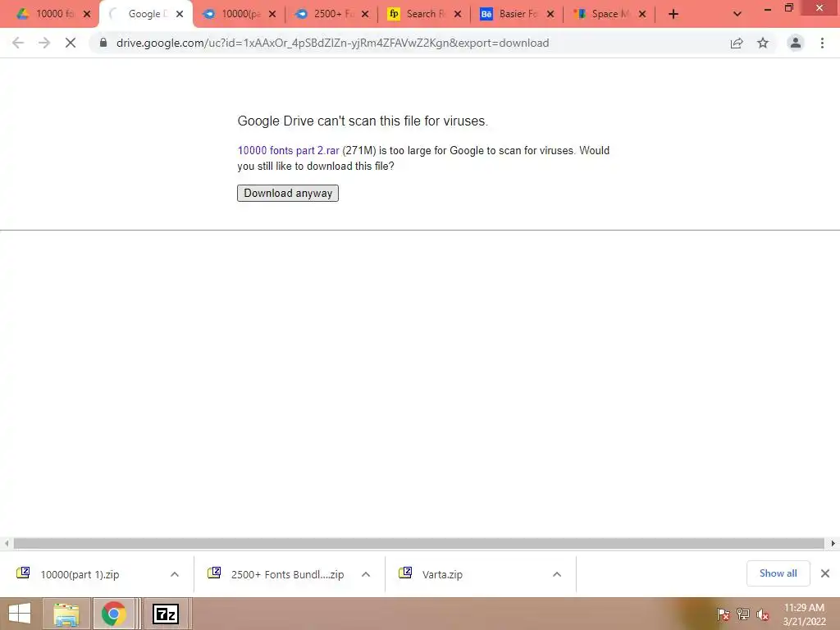The height and width of the screenshot is (630, 840).
Task: Close the 10000(pa tab
Action: coord(272,14)
